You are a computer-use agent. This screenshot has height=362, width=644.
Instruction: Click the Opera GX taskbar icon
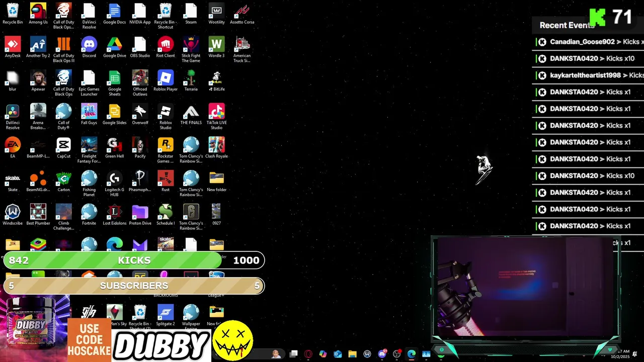(308, 354)
